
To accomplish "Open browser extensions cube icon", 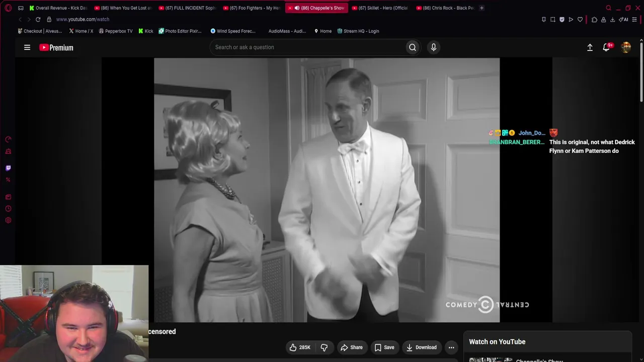I will point(594,20).
